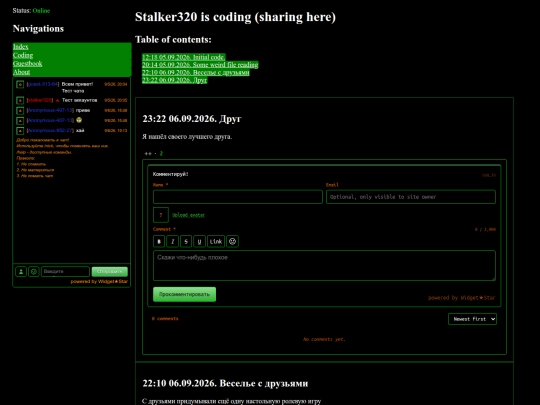Viewport: 540px width, 405px height.
Task: Focus the chat message input field
Action: tap(65, 272)
